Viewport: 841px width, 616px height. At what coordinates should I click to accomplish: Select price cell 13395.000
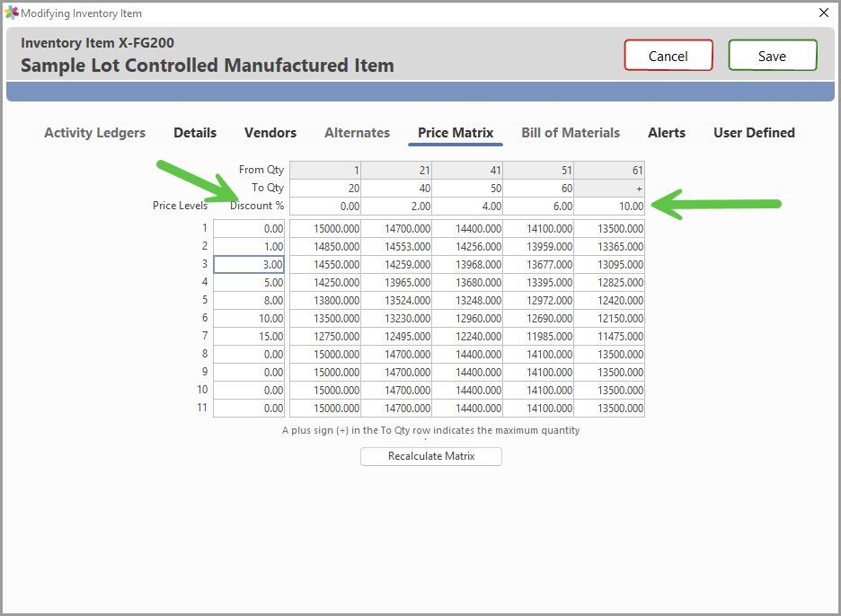pyautogui.click(x=538, y=283)
